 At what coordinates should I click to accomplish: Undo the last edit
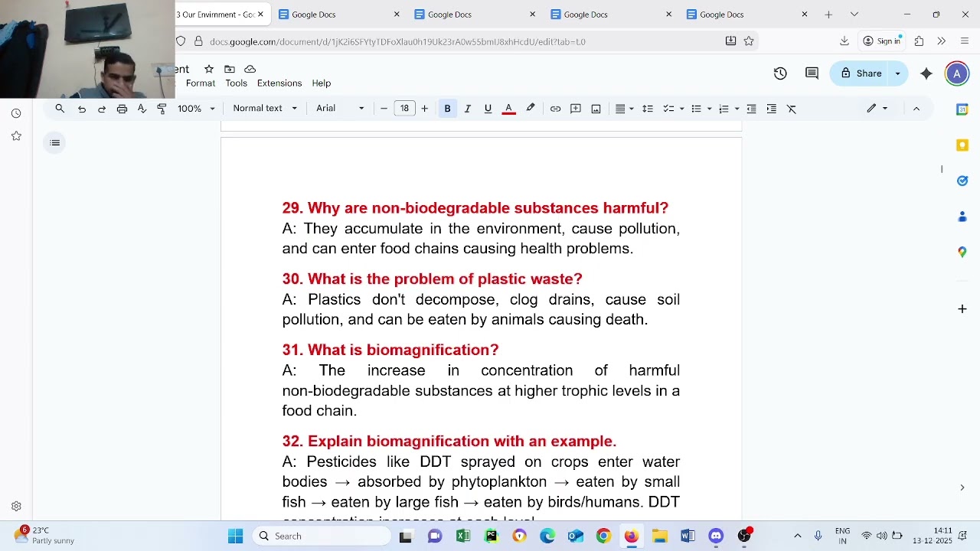tap(82, 109)
